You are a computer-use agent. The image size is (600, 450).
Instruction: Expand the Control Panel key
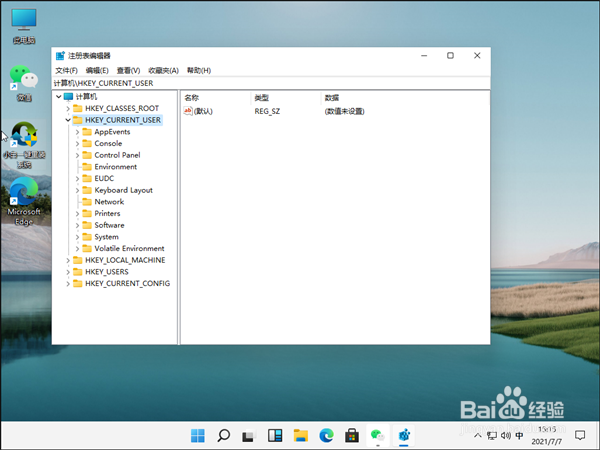coord(77,155)
